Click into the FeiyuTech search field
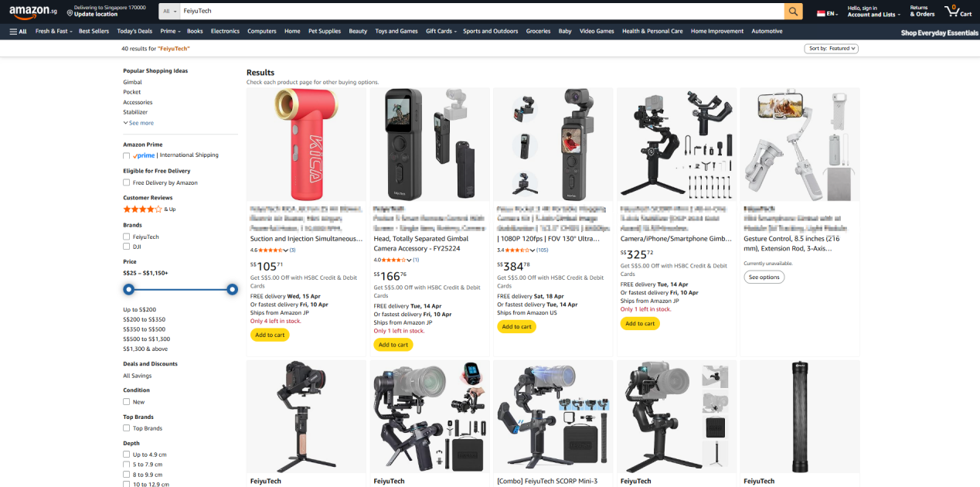 [x=482, y=12]
